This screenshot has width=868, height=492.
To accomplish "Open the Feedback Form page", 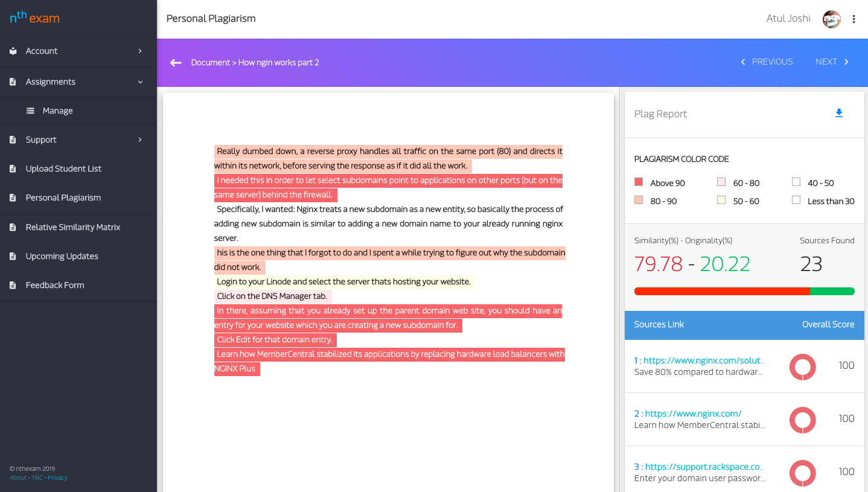I will pyautogui.click(x=78, y=286).
